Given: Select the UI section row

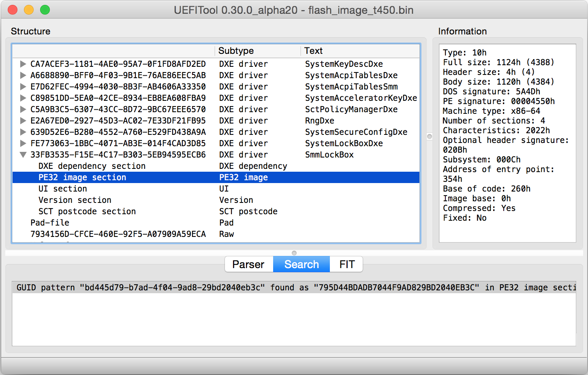Looking at the screenshot, I should click(216, 189).
